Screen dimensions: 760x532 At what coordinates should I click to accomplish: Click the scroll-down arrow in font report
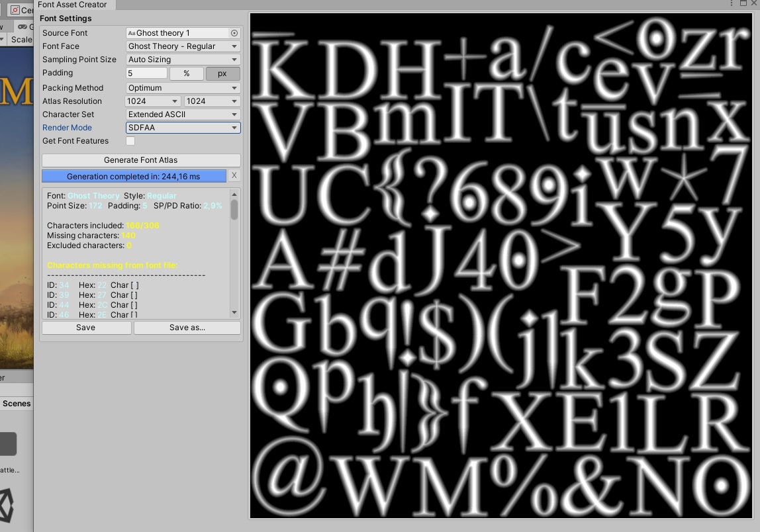234,312
